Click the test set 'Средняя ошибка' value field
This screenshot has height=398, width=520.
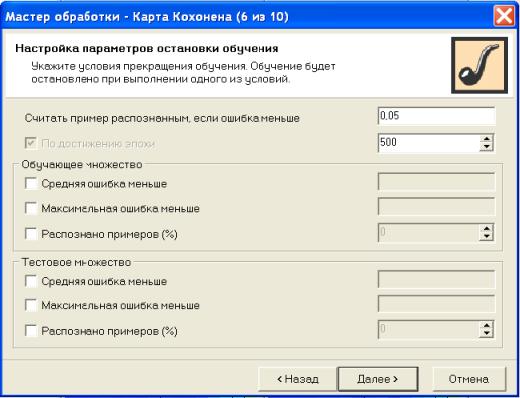pyautogui.click(x=436, y=279)
